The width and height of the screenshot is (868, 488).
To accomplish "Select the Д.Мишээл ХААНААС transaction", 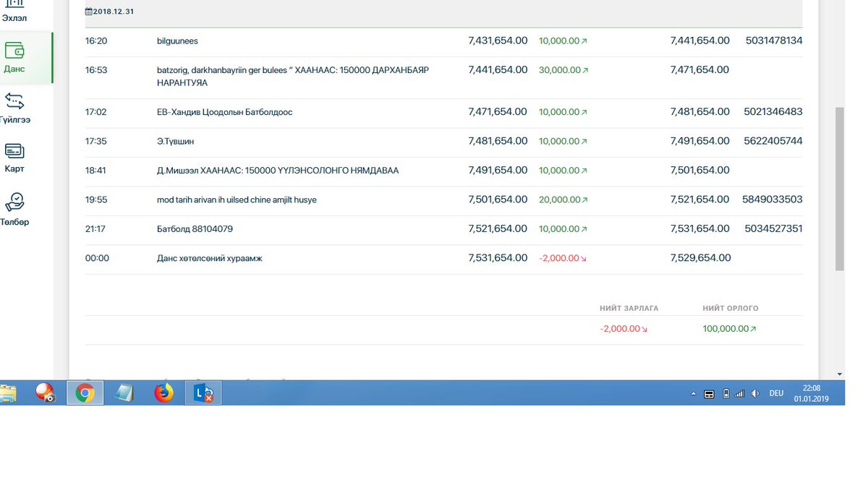I will coord(443,171).
